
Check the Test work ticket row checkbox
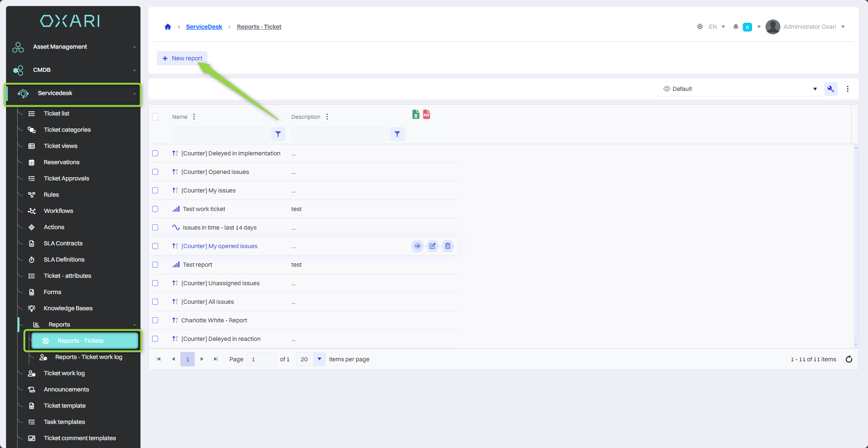(x=155, y=209)
